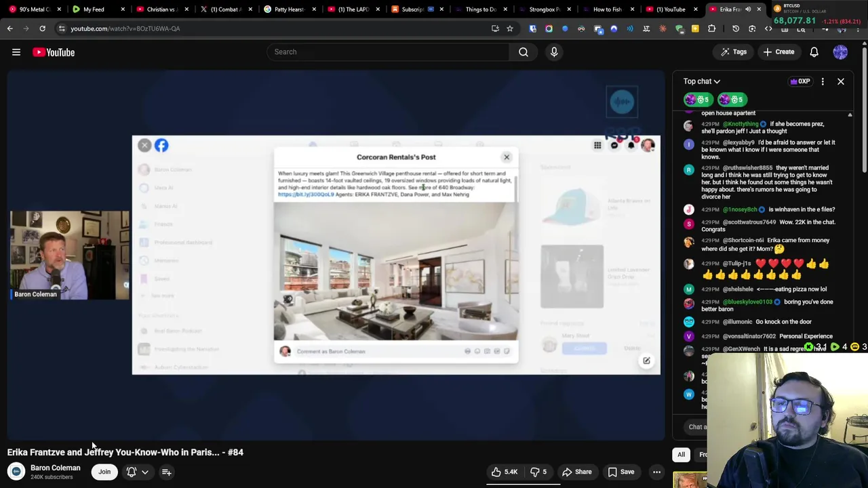
Task: Switch to the How to Fish browser tab
Action: coord(607,9)
